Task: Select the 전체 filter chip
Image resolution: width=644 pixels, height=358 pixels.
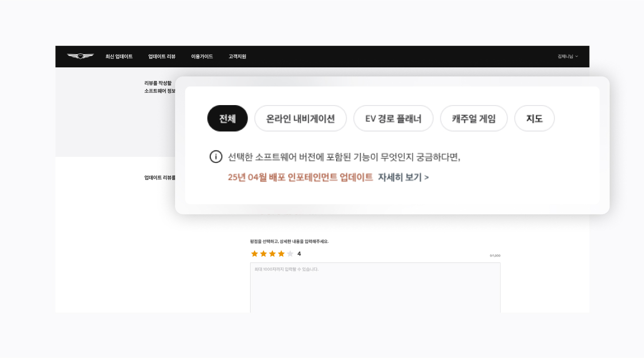Action: coord(227,119)
